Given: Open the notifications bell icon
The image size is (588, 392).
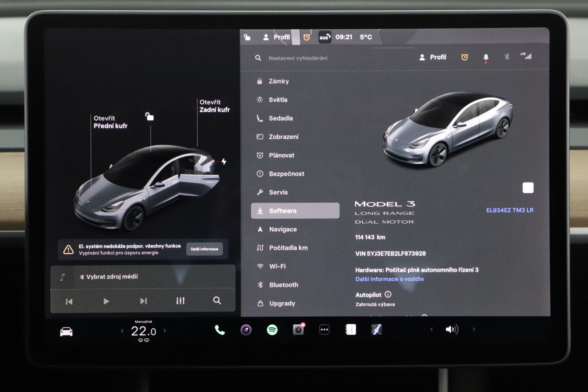Looking at the screenshot, I should click(x=486, y=57).
